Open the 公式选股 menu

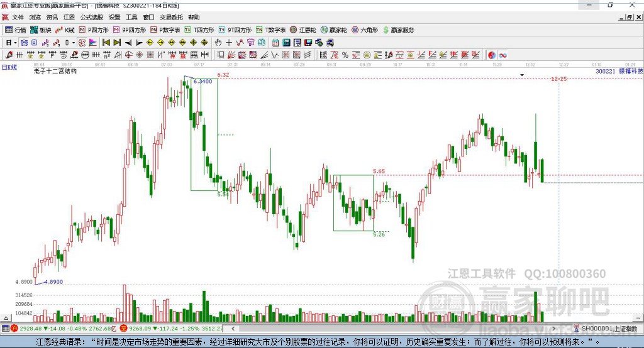point(92,17)
